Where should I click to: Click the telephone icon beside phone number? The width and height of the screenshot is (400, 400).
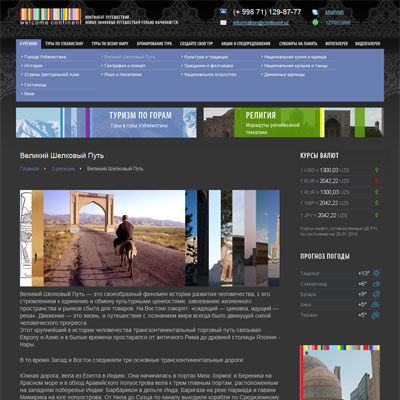pyautogui.click(x=223, y=11)
